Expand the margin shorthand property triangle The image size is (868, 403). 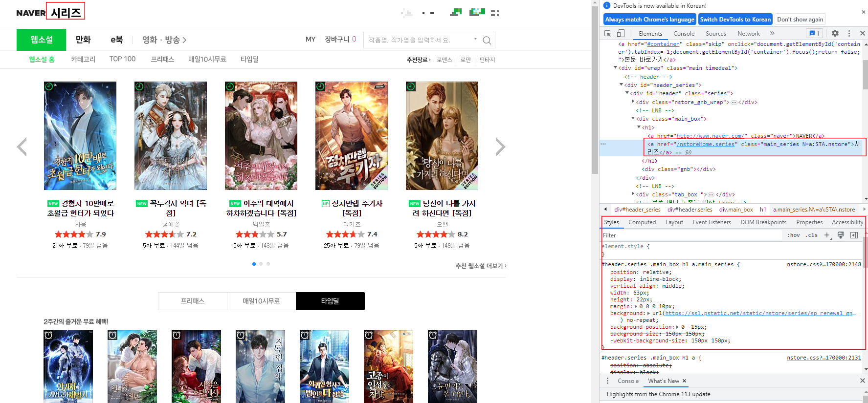click(x=636, y=306)
